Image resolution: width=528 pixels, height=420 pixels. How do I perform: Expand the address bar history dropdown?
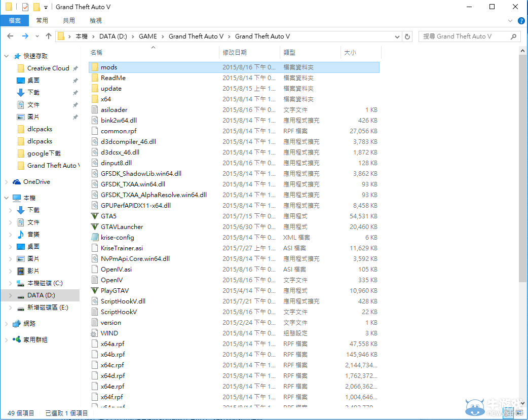coord(397,36)
